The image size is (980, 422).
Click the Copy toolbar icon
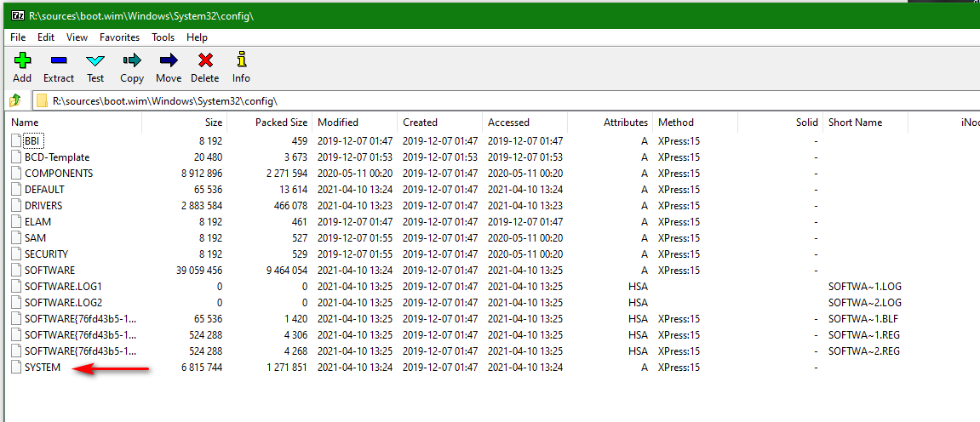click(x=132, y=60)
